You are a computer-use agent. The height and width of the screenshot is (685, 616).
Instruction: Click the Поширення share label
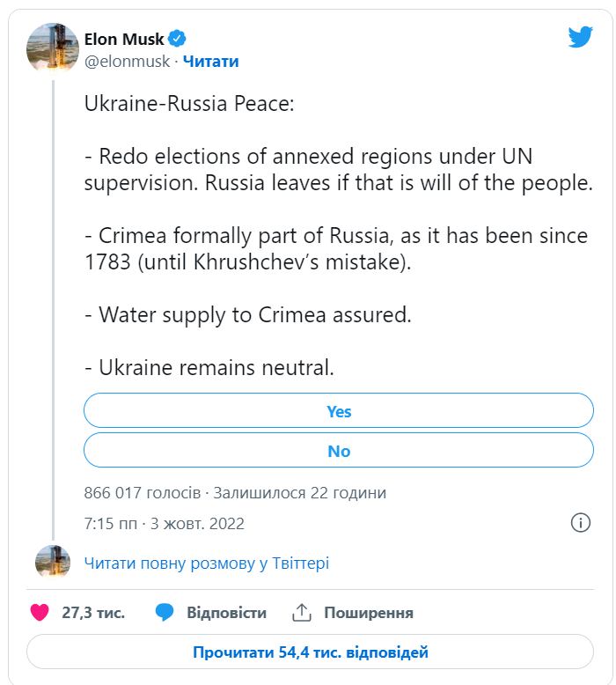click(369, 613)
